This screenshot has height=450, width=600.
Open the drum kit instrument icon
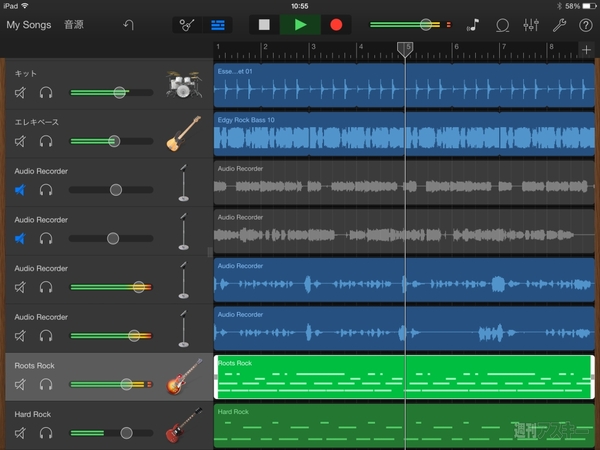point(182,86)
